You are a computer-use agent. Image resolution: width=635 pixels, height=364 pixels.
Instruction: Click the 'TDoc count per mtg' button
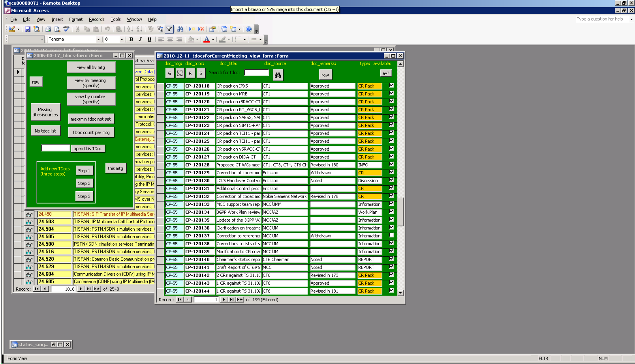point(91,133)
